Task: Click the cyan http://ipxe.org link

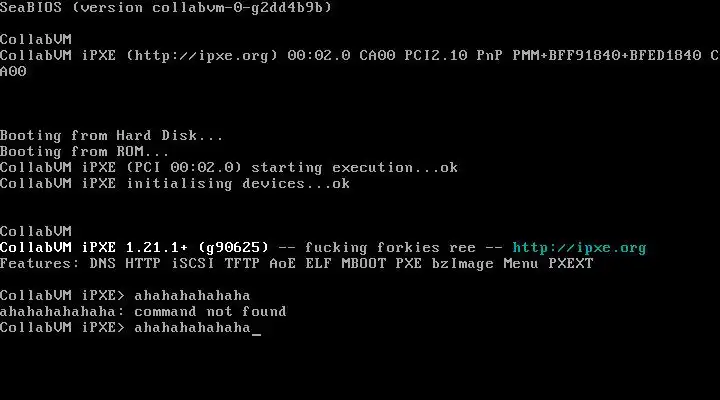Action: point(579,248)
